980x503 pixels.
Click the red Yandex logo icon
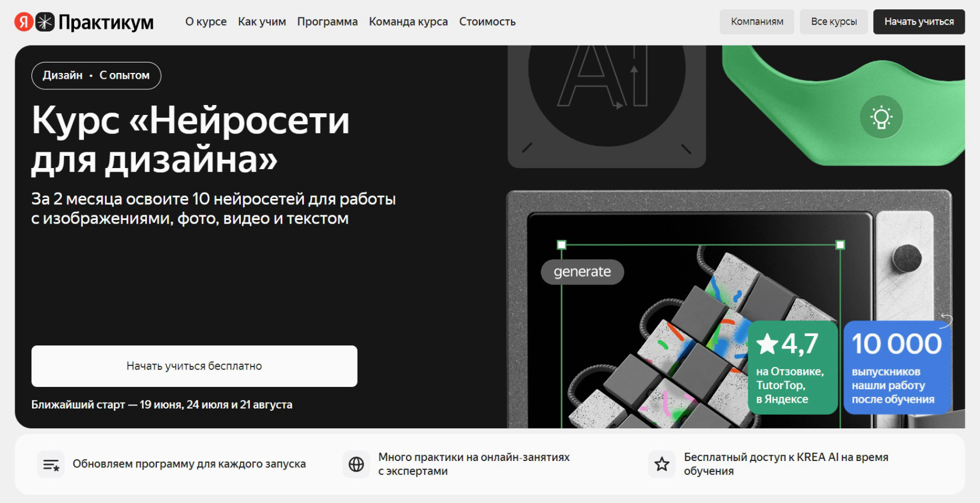tap(24, 22)
